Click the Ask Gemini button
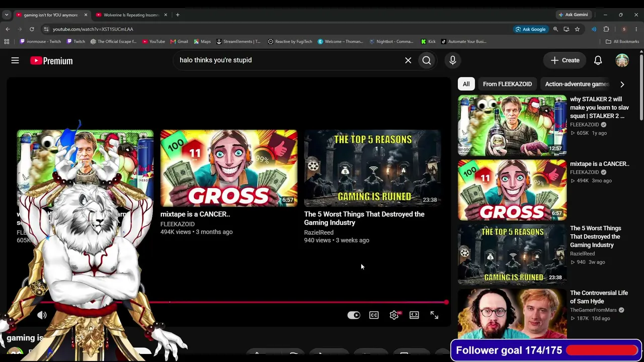Viewport: 644px width, 362px height. (x=573, y=15)
